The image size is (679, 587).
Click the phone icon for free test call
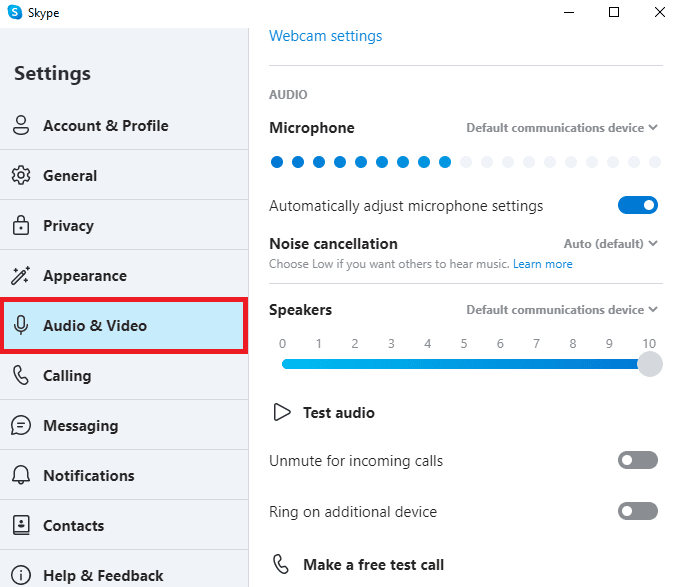281,564
